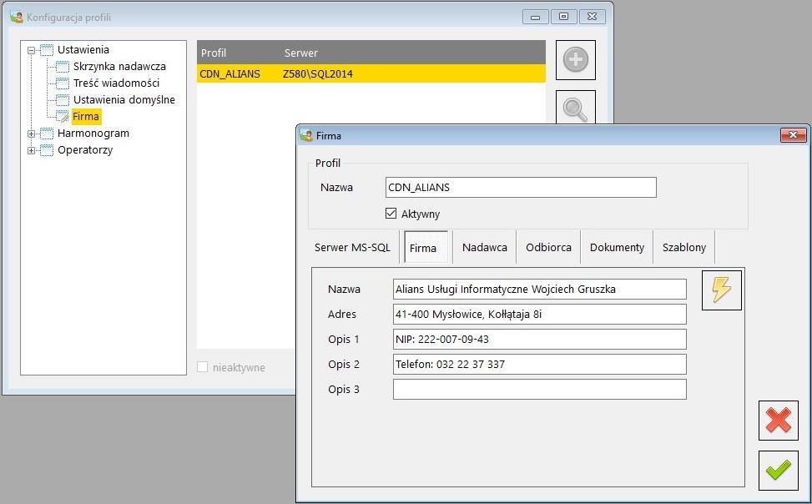Click the Ustawienia domyślne tree icon
Viewport: 812px width, 504px height.
click(63, 100)
